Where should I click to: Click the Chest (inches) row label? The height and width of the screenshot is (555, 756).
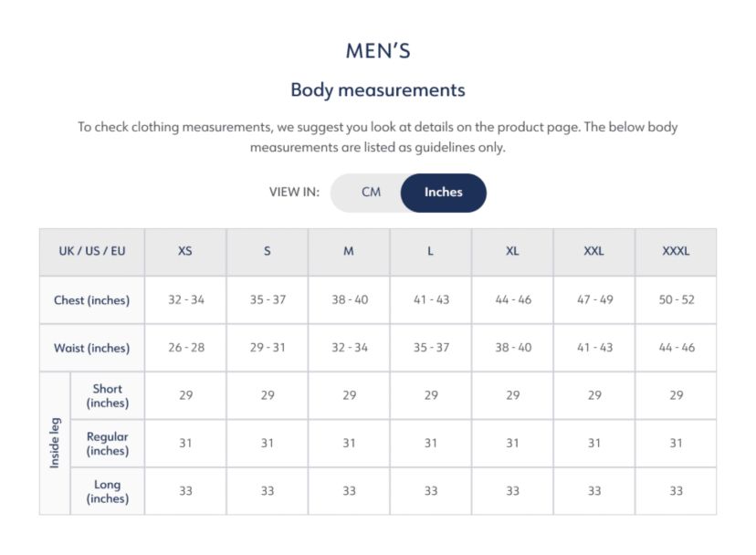pyautogui.click(x=91, y=300)
